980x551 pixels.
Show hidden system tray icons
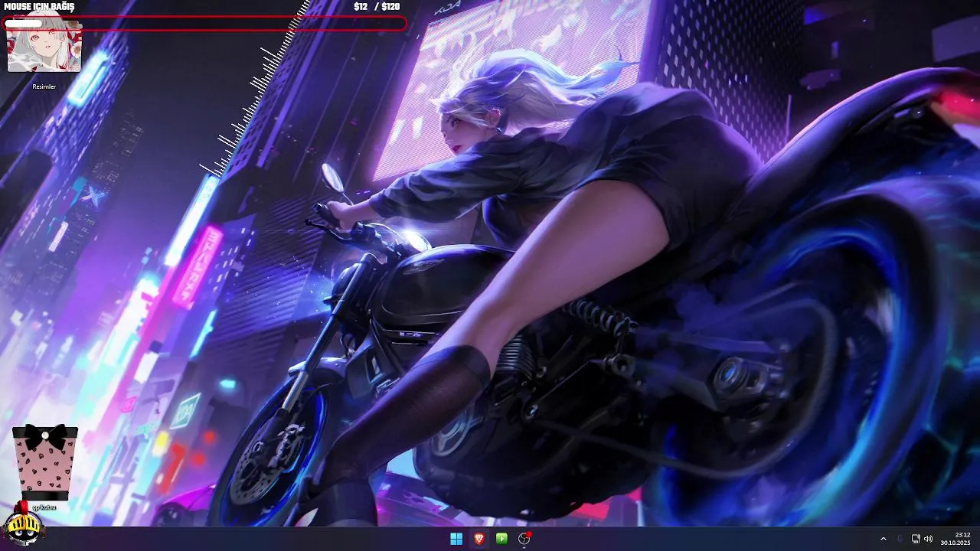pos(883,539)
